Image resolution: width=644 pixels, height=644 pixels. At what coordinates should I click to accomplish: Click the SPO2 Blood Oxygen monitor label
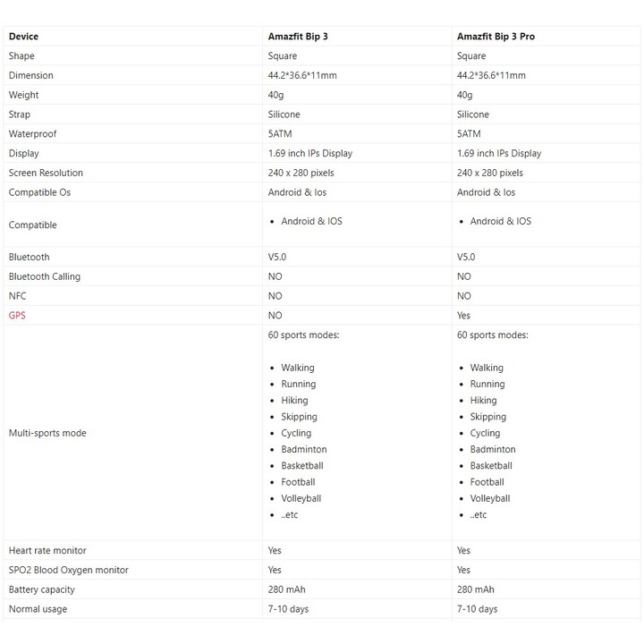(x=69, y=570)
